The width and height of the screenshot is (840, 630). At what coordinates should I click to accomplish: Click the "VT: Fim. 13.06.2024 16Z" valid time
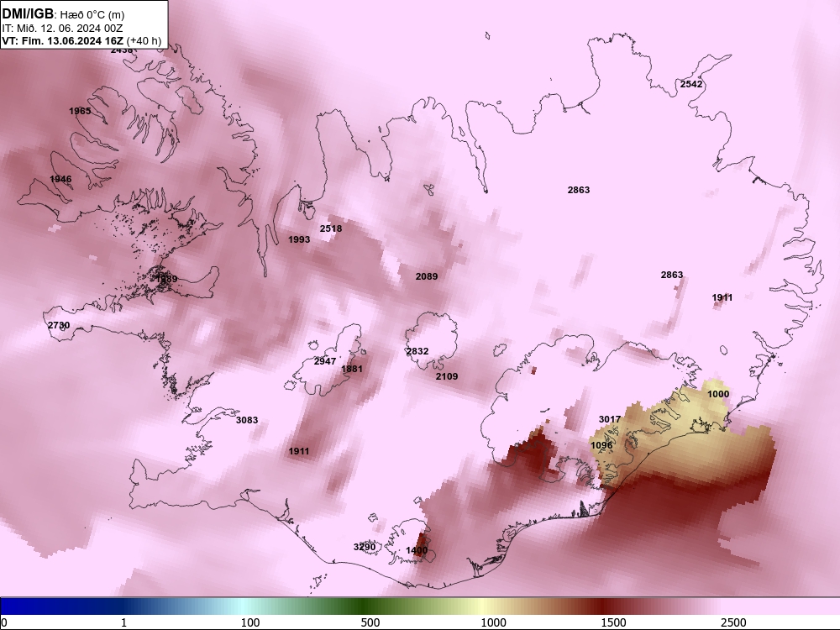point(63,40)
